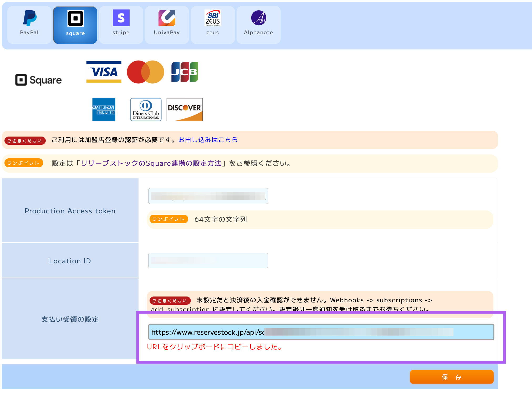
Task: Click the webhook URL field
Action: 321,332
